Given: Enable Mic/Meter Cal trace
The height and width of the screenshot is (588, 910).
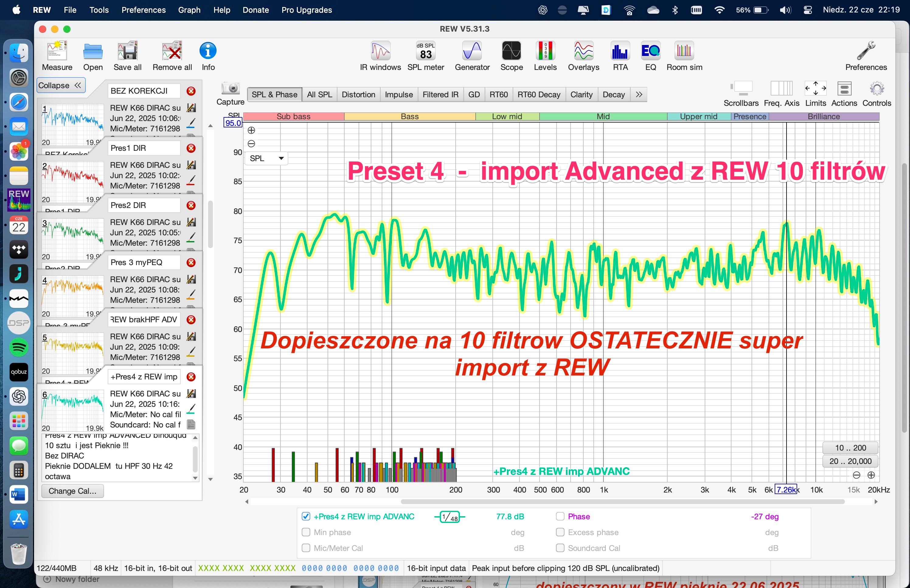Looking at the screenshot, I should 306,548.
